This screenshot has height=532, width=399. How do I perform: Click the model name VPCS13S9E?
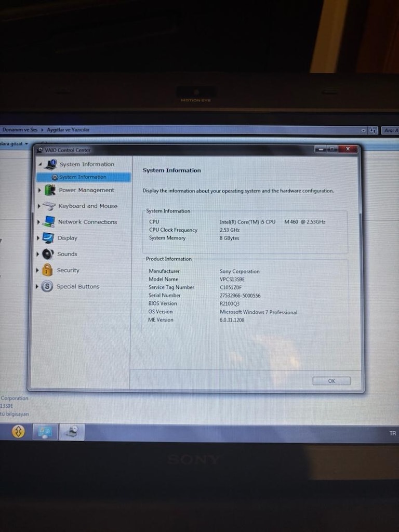tap(232, 280)
